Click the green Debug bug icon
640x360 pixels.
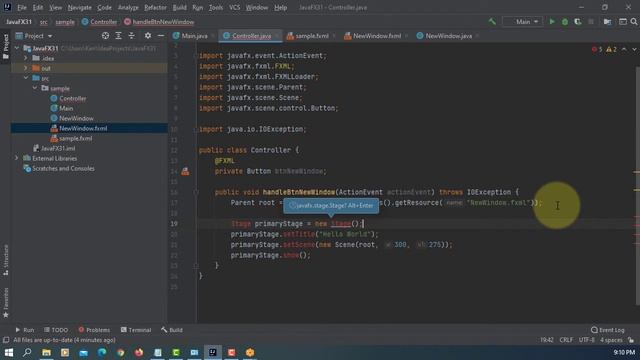click(x=565, y=22)
